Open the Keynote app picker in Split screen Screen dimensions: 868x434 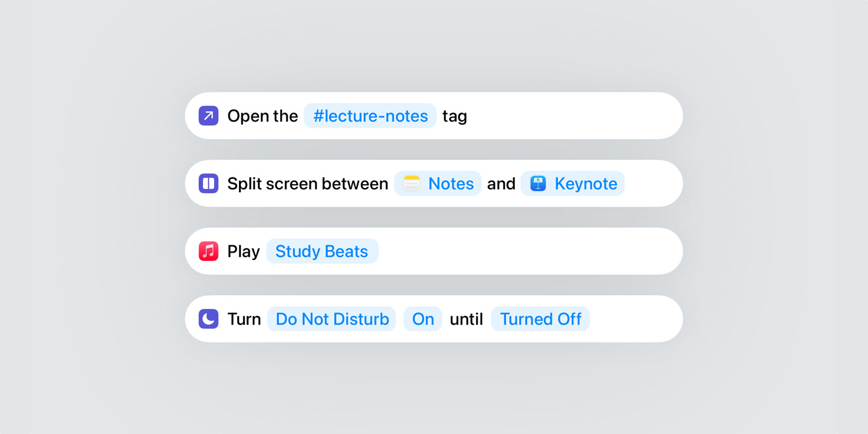pos(572,183)
